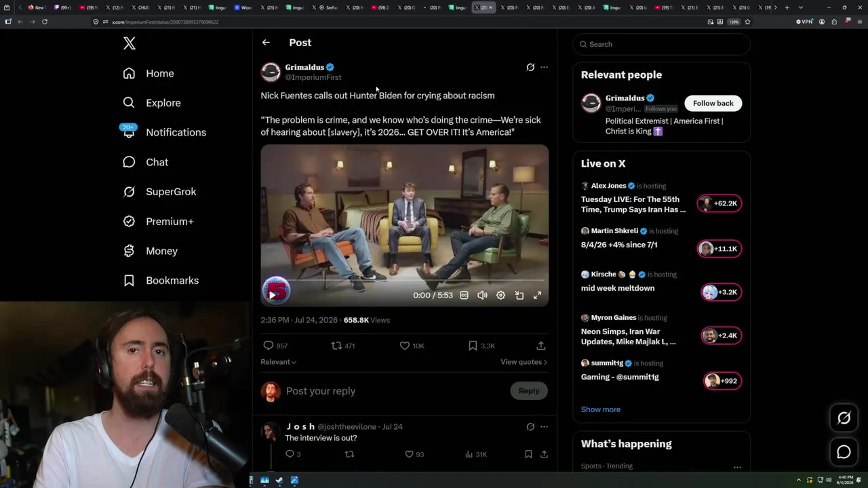Click Show more under Live on X

(601, 409)
